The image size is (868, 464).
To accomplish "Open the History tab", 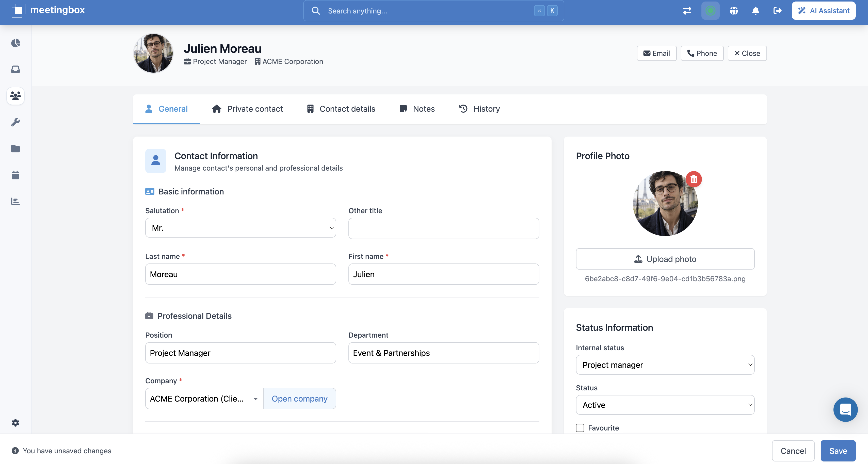I will 479,109.
